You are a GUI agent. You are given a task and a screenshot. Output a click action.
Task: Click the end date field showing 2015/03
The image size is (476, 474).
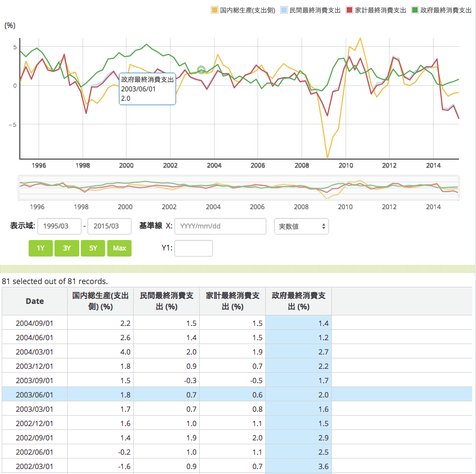click(110, 226)
